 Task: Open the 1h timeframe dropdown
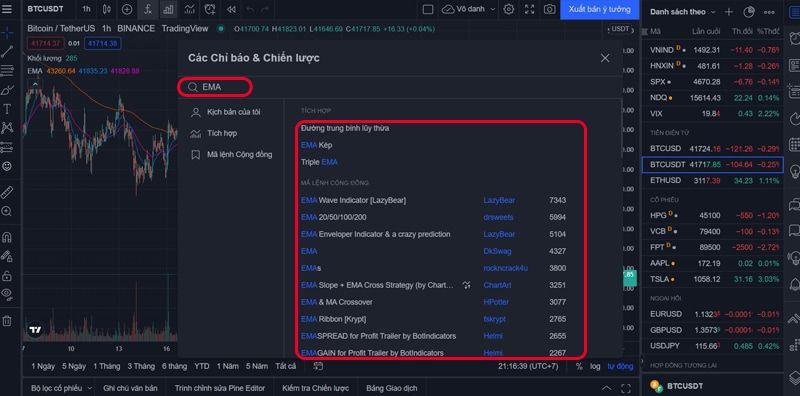(x=86, y=9)
